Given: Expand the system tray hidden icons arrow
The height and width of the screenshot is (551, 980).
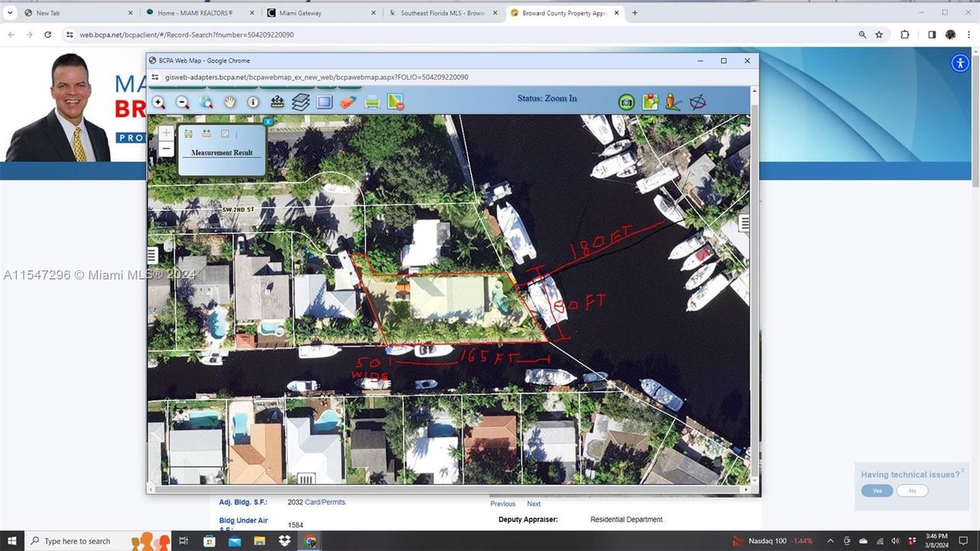Looking at the screenshot, I should click(x=832, y=541).
